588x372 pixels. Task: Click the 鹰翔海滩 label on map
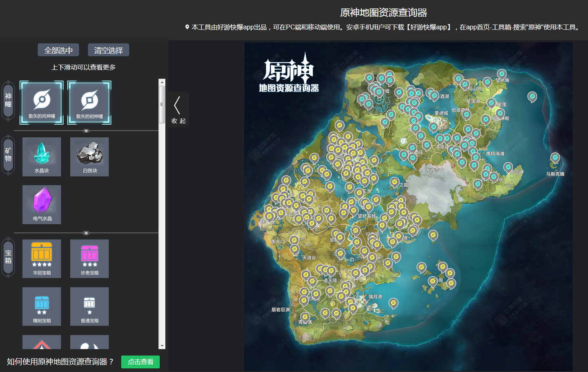coord(495,154)
